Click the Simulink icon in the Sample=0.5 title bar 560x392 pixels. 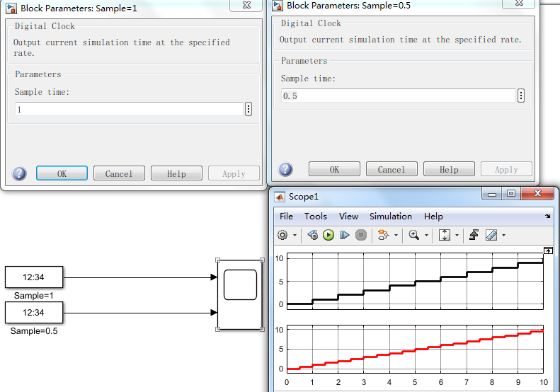click(x=278, y=6)
